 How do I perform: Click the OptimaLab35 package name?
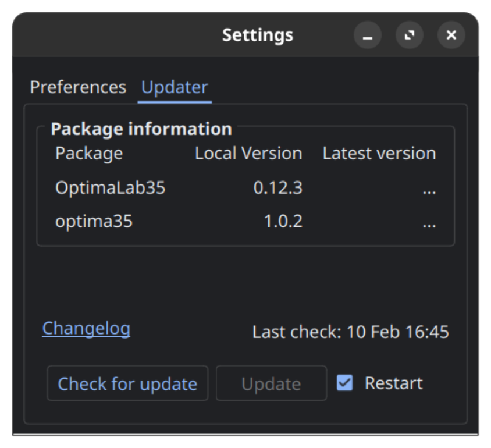tap(110, 188)
